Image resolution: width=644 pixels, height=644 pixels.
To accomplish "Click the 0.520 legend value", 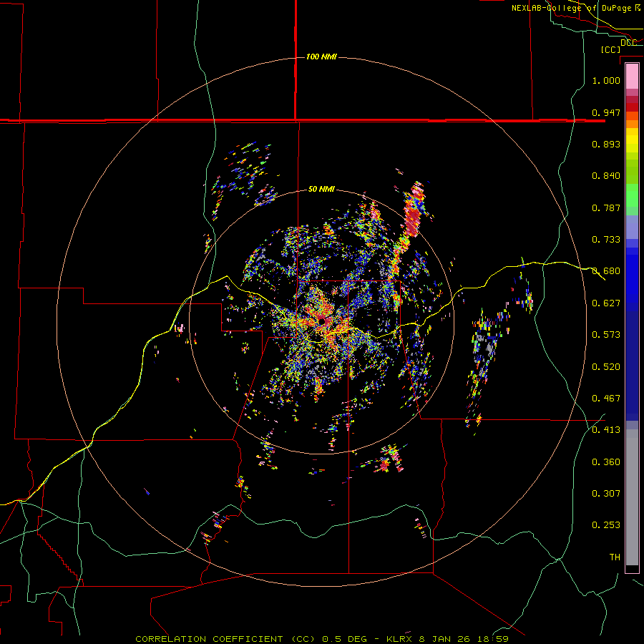I will tap(606, 366).
